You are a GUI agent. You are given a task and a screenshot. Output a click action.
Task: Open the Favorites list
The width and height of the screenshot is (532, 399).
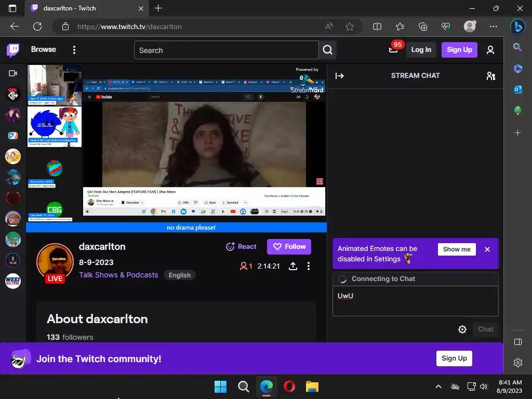400,26
